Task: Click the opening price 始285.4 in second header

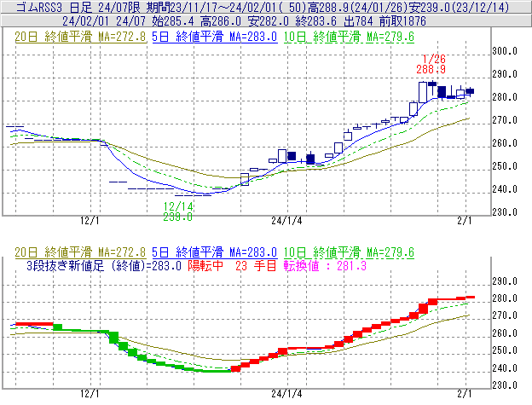Action: click(x=173, y=21)
